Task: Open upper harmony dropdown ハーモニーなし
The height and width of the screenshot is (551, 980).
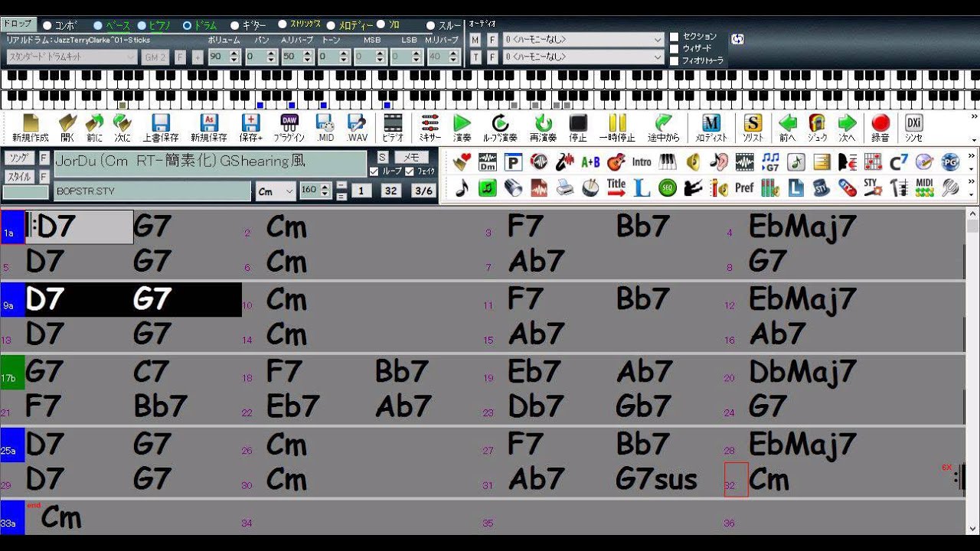Action: click(583, 39)
